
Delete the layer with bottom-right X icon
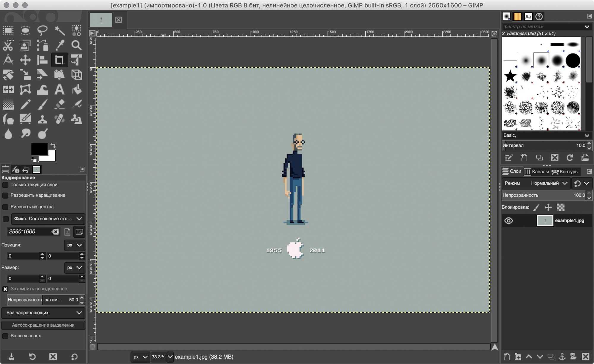point(585,357)
